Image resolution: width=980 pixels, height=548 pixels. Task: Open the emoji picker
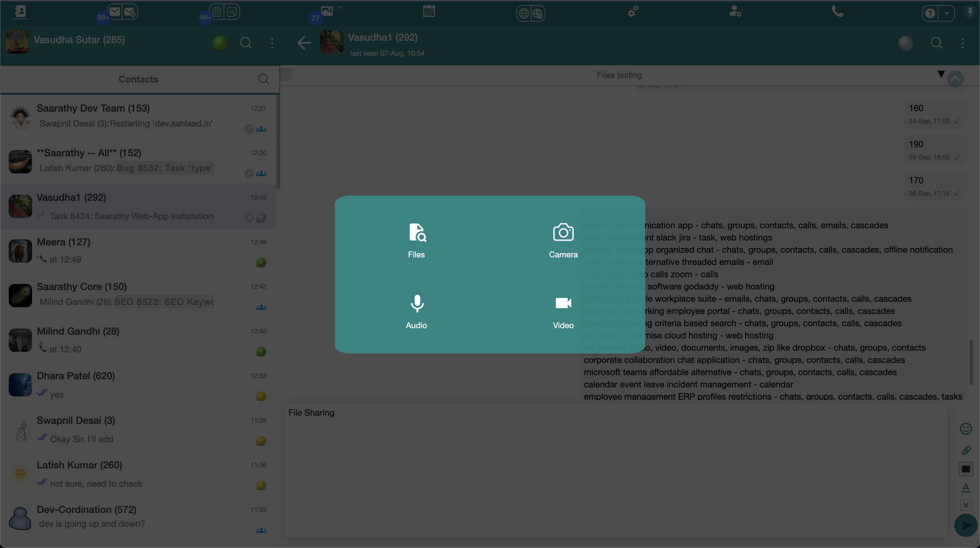pos(966,429)
